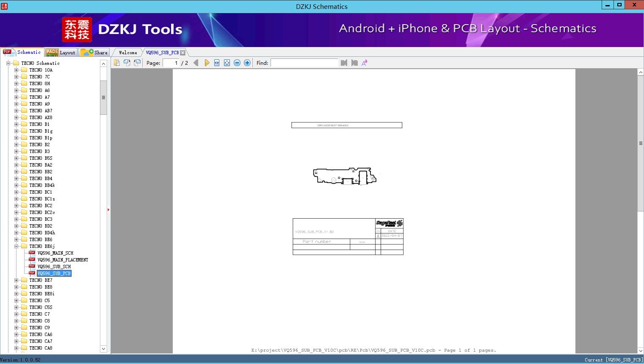Image resolution: width=644 pixels, height=364 pixels.
Task: Select the TECNO C5S tree item
Action: pyautogui.click(x=41, y=307)
